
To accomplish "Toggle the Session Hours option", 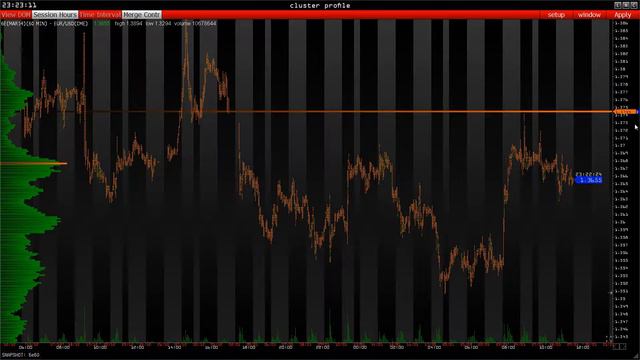I will point(55,15).
